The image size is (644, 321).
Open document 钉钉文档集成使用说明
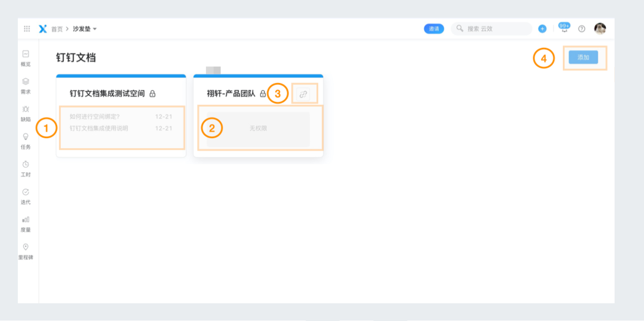[x=98, y=128]
